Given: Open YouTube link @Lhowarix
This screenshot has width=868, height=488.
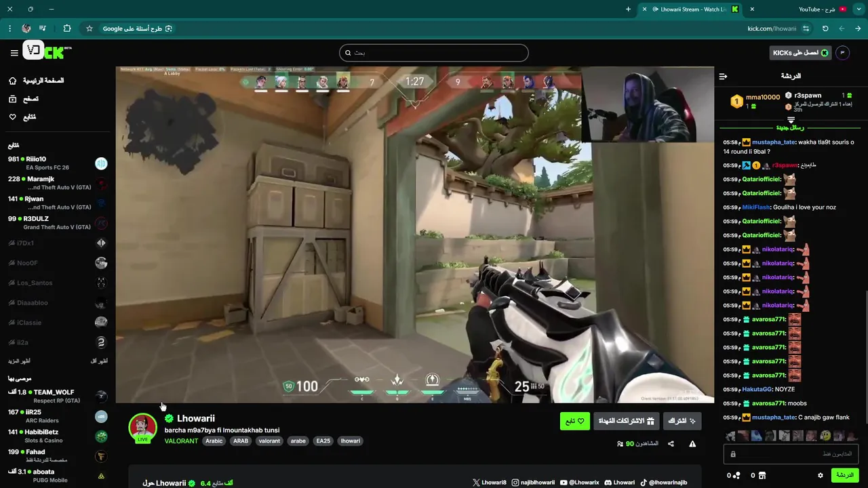Looking at the screenshot, I should coord(580,483).
